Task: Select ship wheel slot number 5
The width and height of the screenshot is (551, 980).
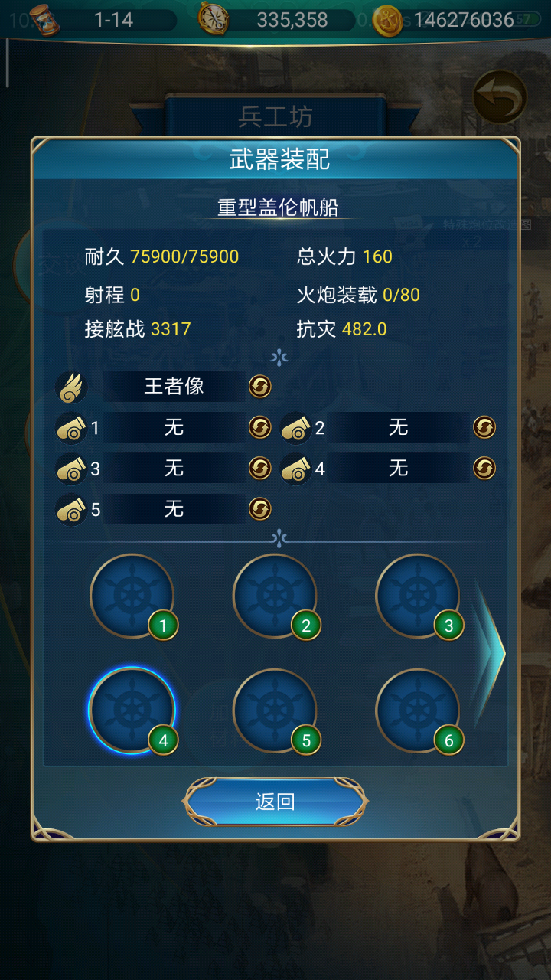Action: [275, 710]
